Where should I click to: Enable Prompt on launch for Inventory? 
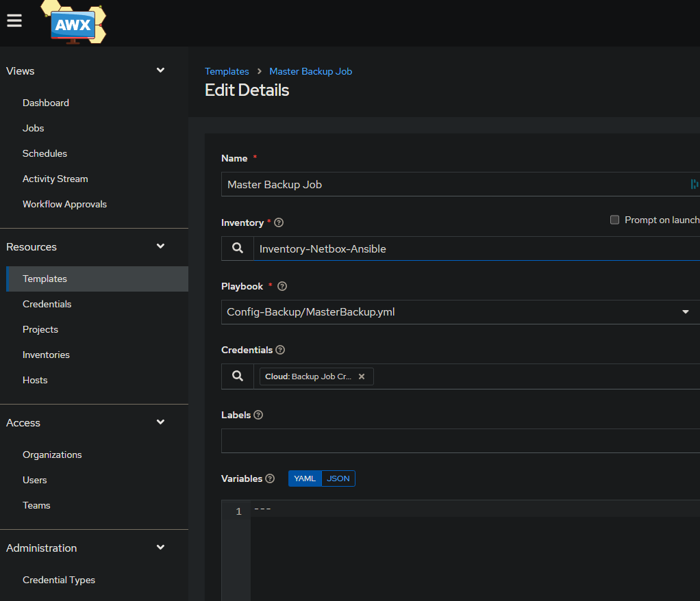pyautogui.click(x=615, y=220)
